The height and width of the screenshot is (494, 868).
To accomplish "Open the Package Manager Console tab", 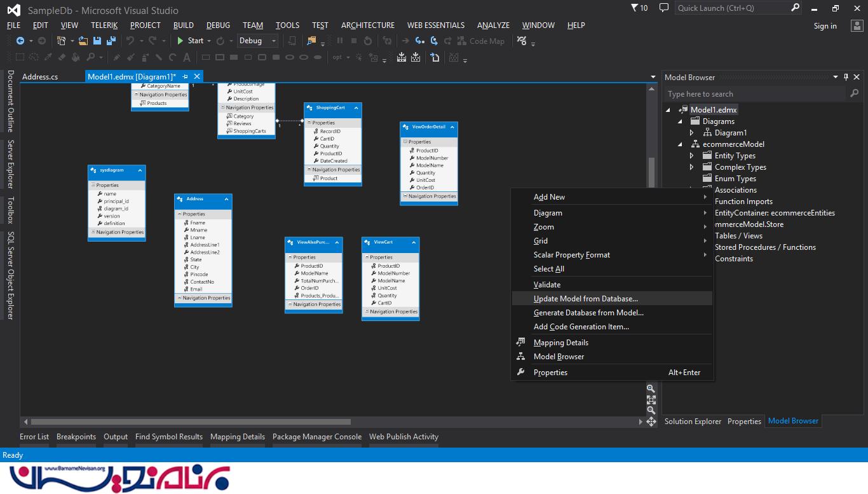I will (x=316, y=437).
